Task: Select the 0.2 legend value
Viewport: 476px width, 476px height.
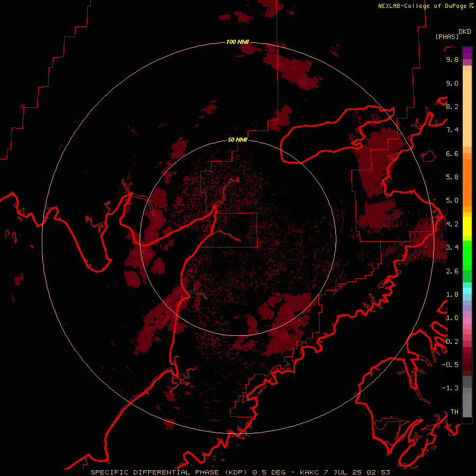Action: click(452, 342)
